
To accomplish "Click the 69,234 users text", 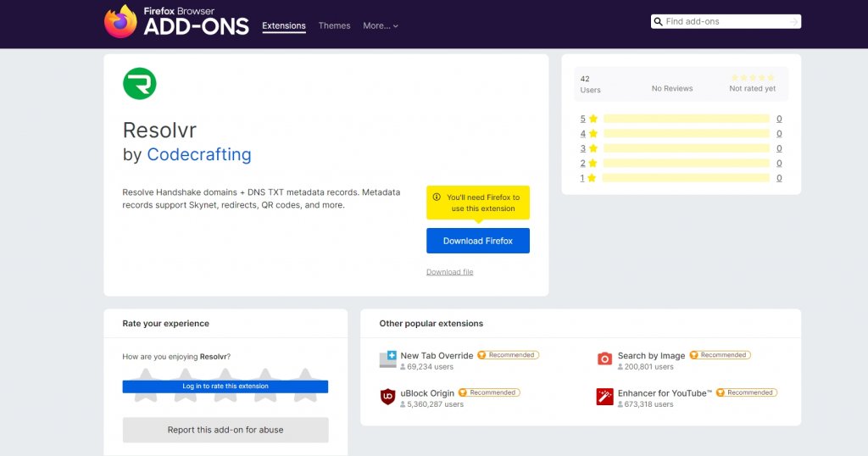I will point(430,367).
